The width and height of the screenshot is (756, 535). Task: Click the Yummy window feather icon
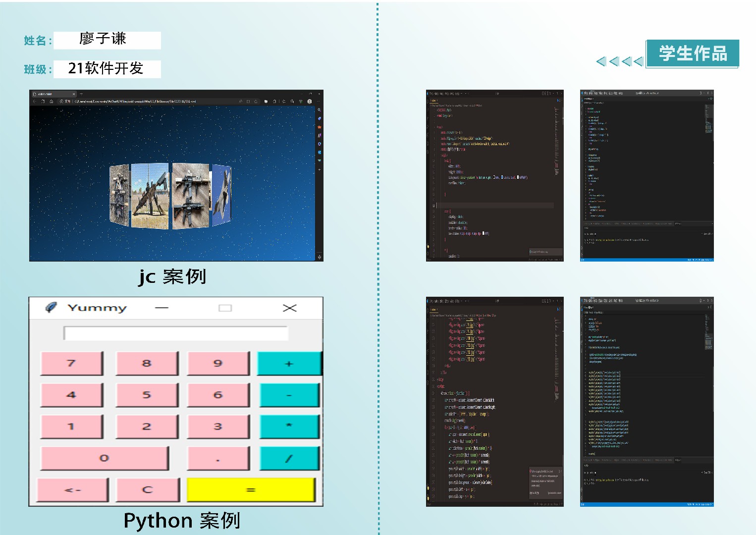click(51, 308)
